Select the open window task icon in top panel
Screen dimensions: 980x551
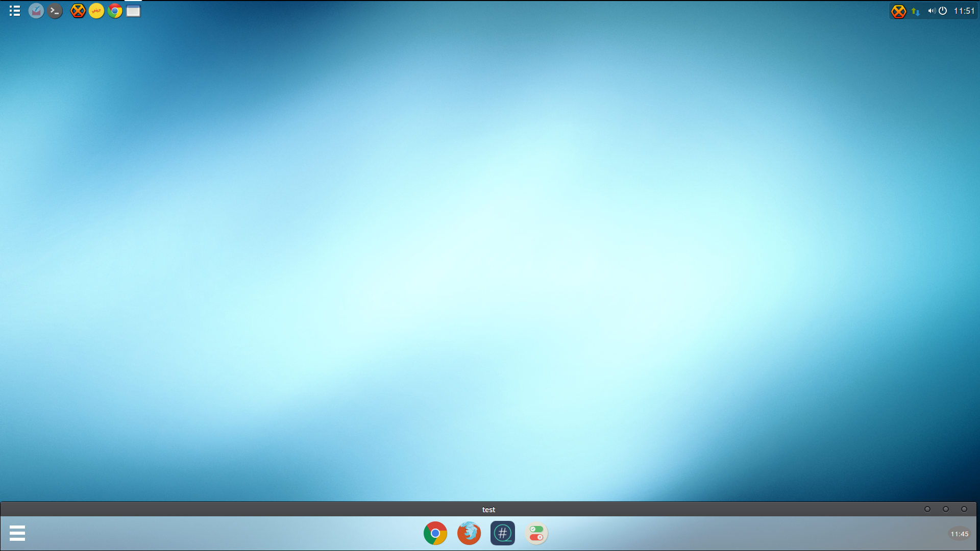pos(133,11)
